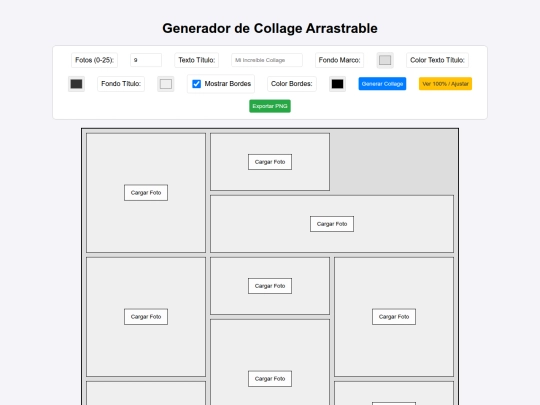Click Cargar Foto in tall top-left cell

coord(146,193)
